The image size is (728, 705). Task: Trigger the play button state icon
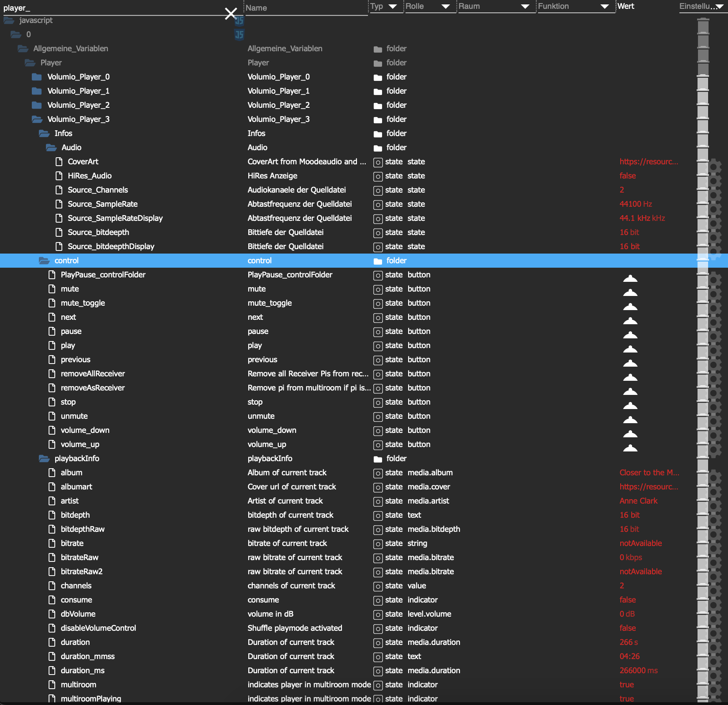click(x=630, y=349)
